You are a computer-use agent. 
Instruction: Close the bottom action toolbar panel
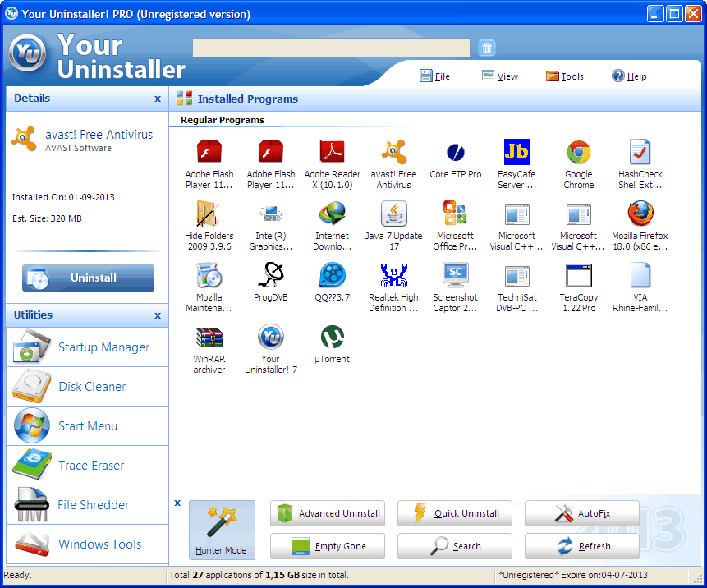tap(177, 503)
